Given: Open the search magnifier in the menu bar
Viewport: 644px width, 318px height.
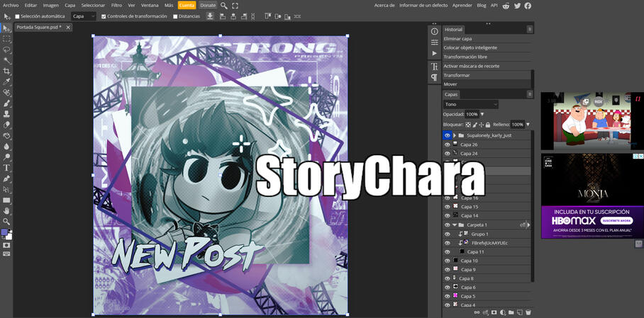Looking at the screenshot, I should [224, 6].
